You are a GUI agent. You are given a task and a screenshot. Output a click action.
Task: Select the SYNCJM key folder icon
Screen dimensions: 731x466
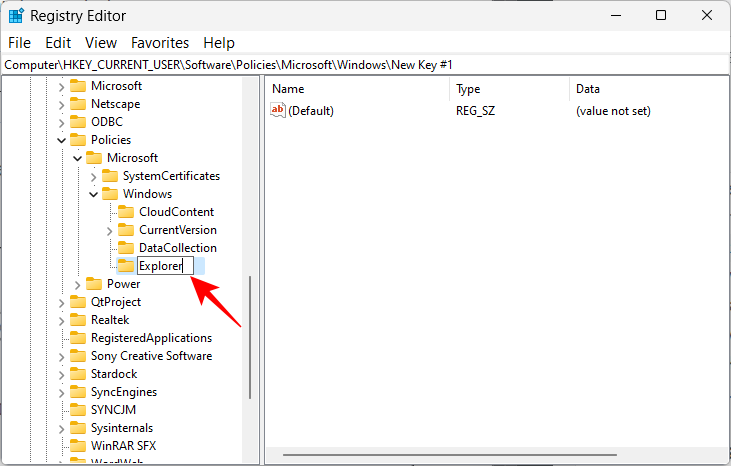77,410
